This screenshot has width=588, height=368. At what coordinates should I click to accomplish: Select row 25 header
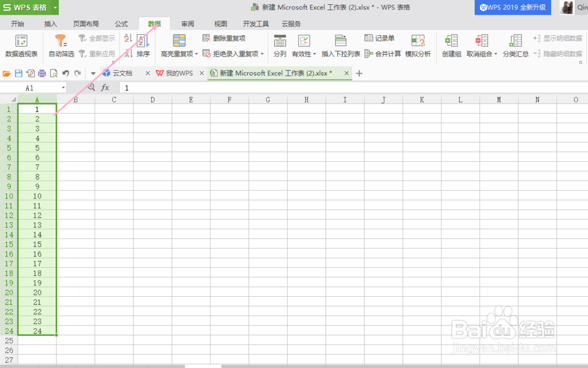(9, 340)
